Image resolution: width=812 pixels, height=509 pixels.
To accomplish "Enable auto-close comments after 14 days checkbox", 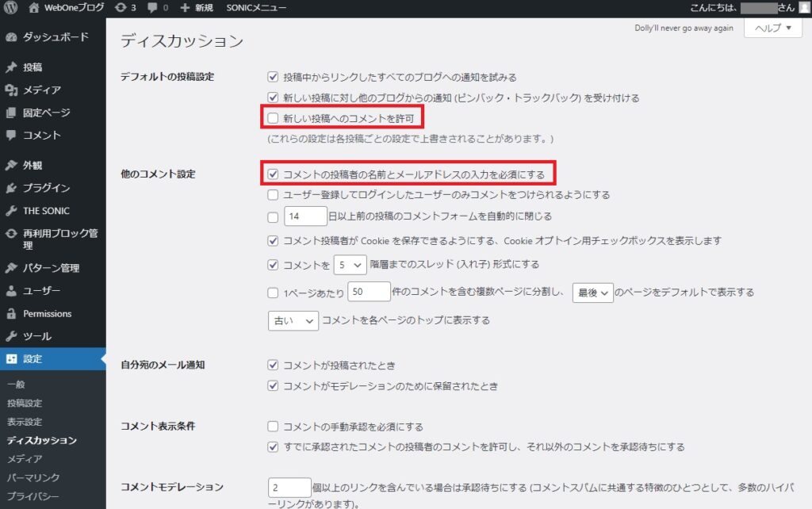I will pos(273,217).
